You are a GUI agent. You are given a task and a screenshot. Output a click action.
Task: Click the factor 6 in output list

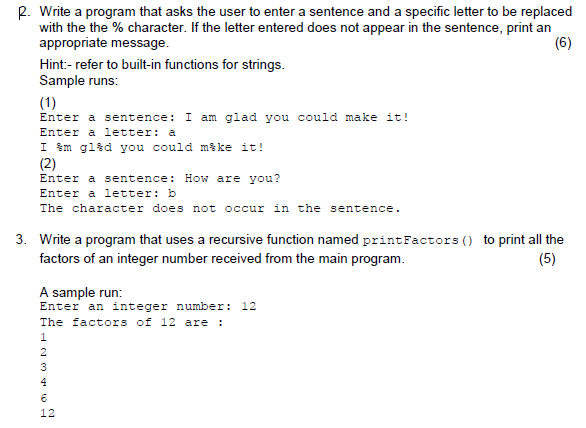(44, 398)
